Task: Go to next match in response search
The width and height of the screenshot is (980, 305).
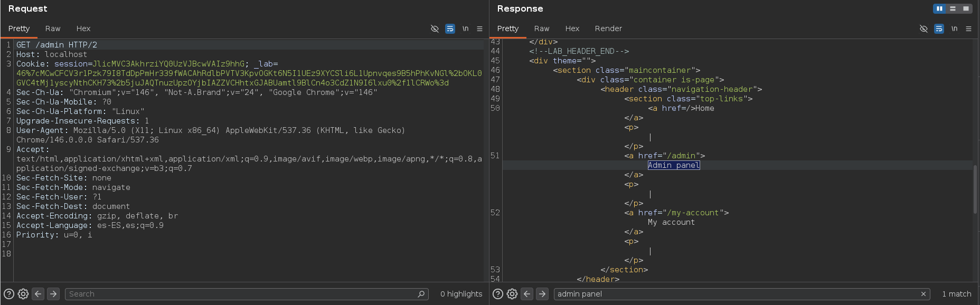Action: 542,294
